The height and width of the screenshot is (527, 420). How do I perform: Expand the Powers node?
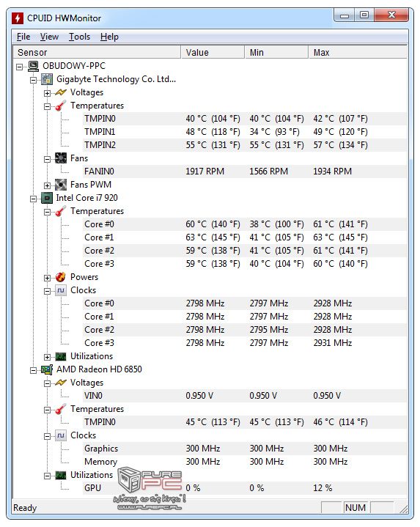coord(47,278)
